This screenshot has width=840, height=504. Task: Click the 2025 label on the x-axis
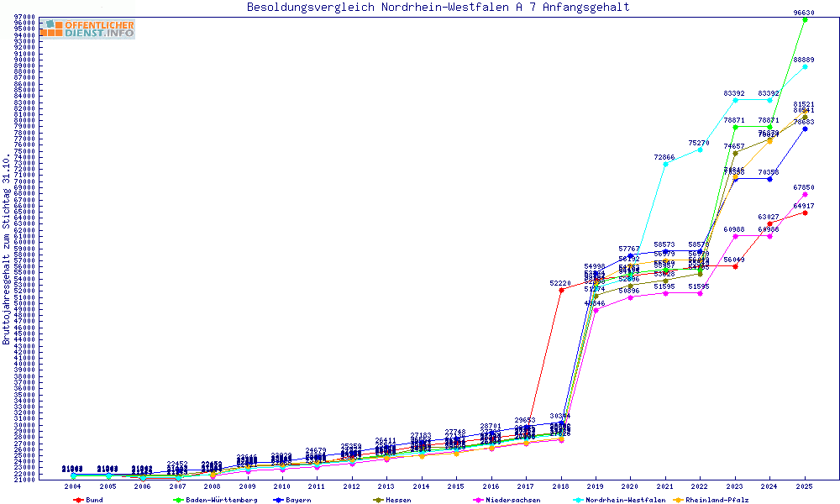805,486
